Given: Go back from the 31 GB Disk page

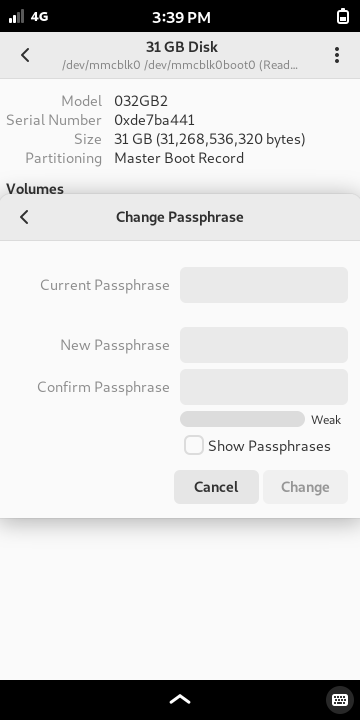Looking at the screenshot, I should tap(25, 55).
